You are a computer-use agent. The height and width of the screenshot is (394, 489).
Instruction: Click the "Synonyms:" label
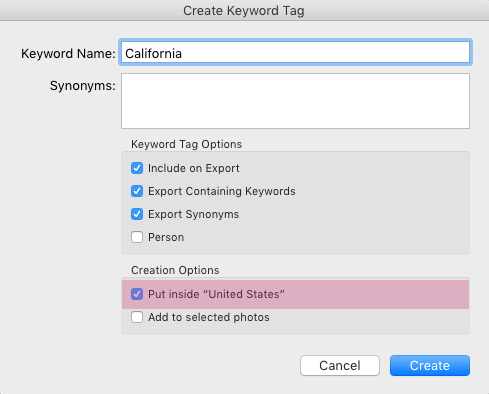click(x=83, y=86)
